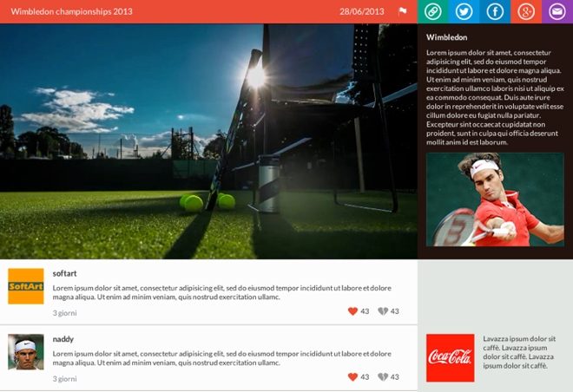This screenshot has width=573, height=392.
Task: Share the post on Twitter
Action: (464, 11)
